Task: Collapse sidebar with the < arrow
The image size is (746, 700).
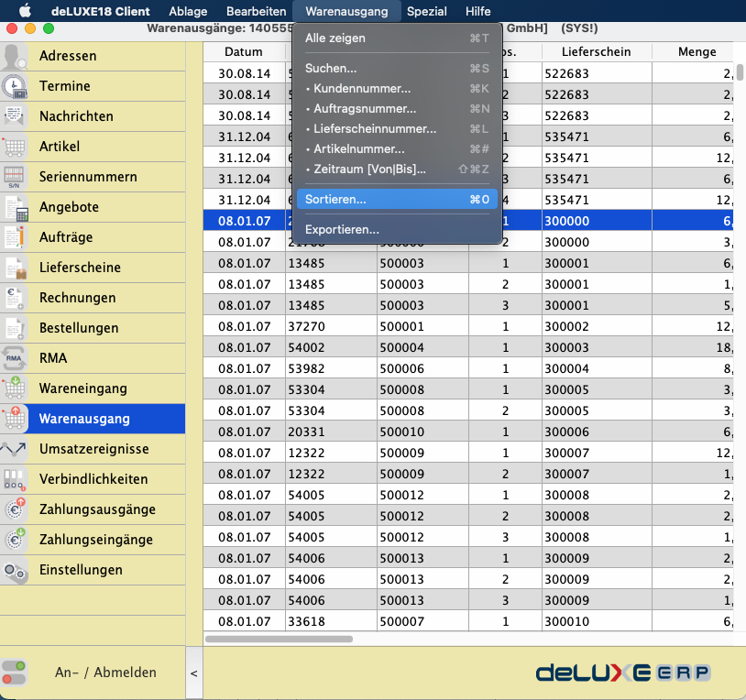Action: (x=193, y=673)
